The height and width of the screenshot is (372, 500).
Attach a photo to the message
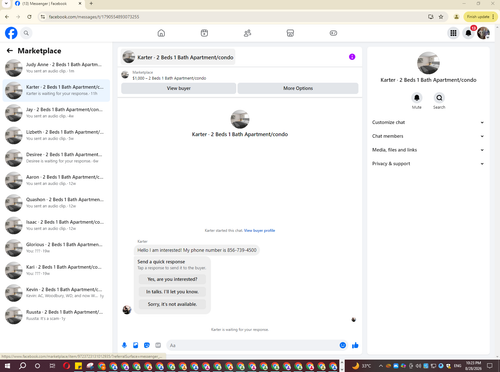[x=136, y=345]
